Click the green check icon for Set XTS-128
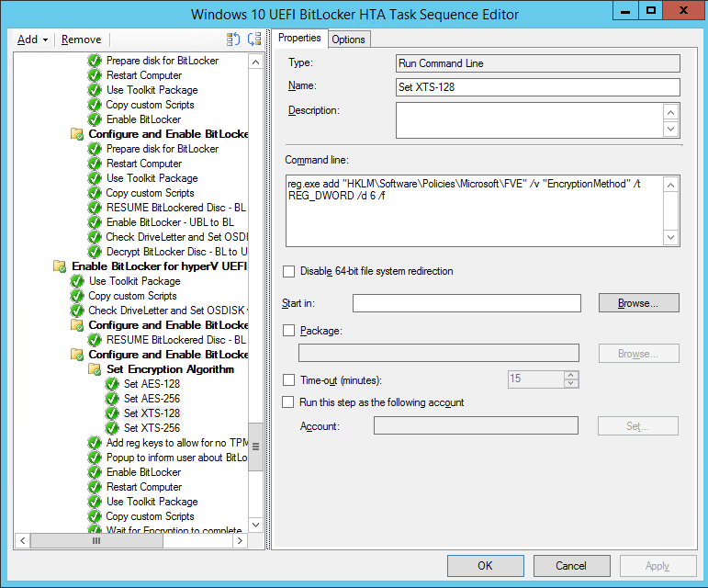Viewport: 708px width, 588px height. point(112,413)
